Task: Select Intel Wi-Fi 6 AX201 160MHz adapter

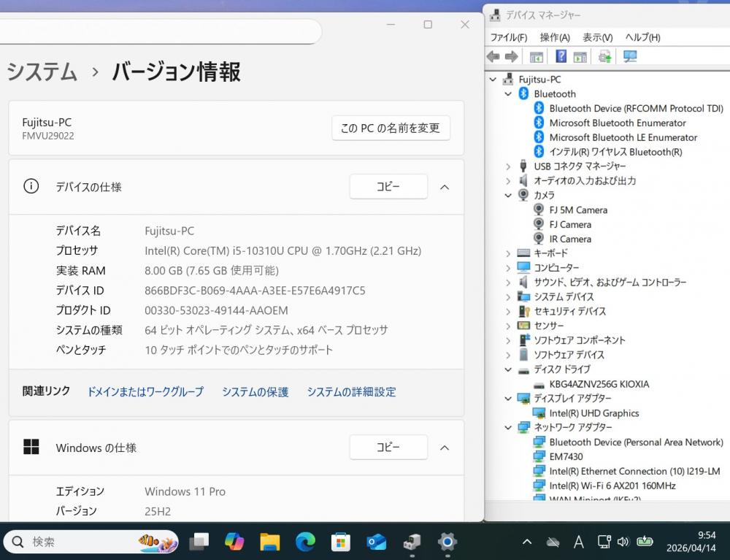Action: (612, 486)
